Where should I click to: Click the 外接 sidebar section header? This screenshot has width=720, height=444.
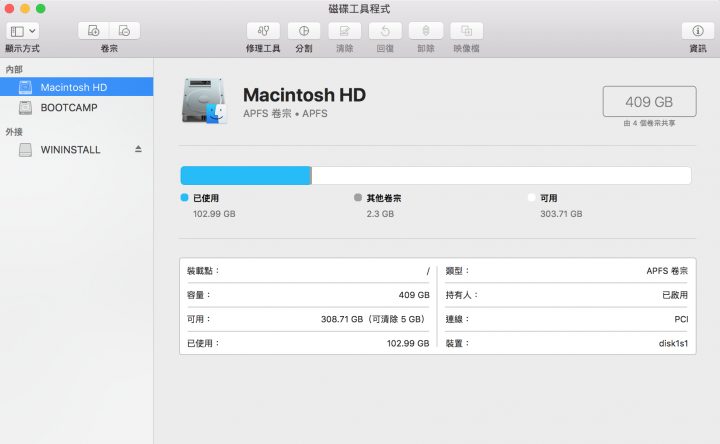click(14, 132)
